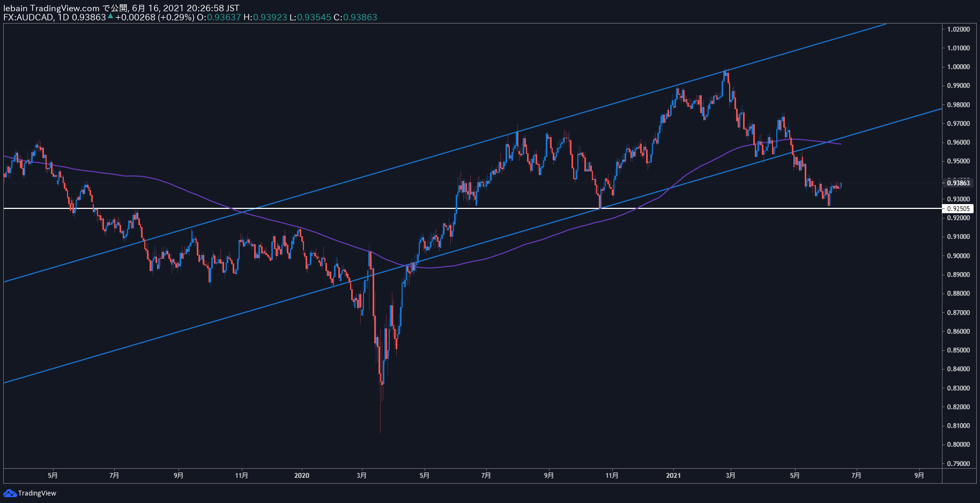Click price axis label '0.99000'
The image size is (980, 503).
[x=959, y=86]
